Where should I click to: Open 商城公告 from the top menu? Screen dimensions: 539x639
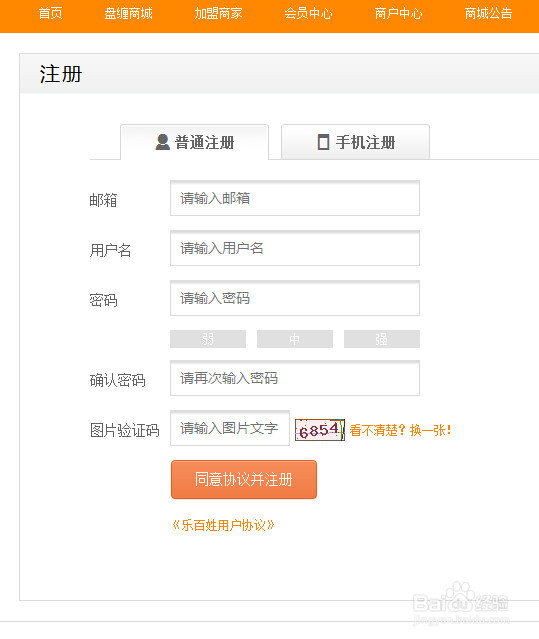(x=488, y=13)
